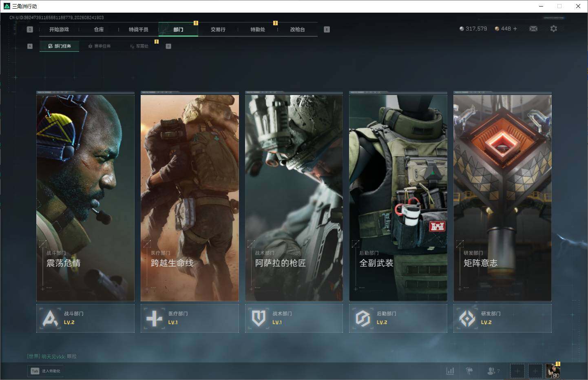Open the 交易行 trading tab

(x=218, y=29)
